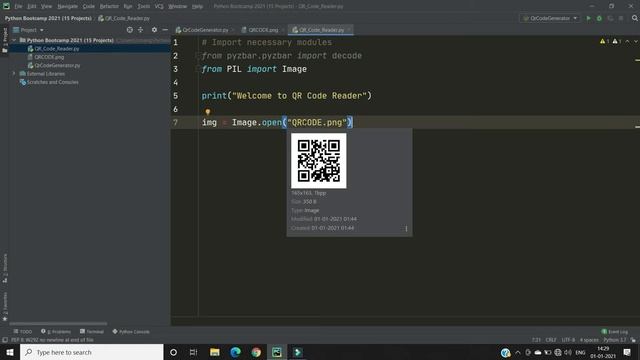The height and width of the screenshot is (360, 640).
Task: Click the Select Opened File target icon
Action: [x=129, y=30]
